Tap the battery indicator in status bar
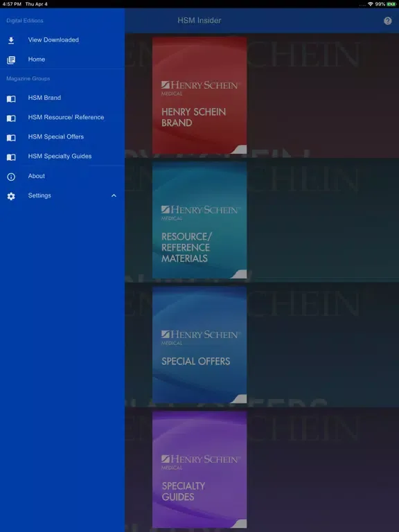Screen dimensions: 399x532 click(391, 4)
